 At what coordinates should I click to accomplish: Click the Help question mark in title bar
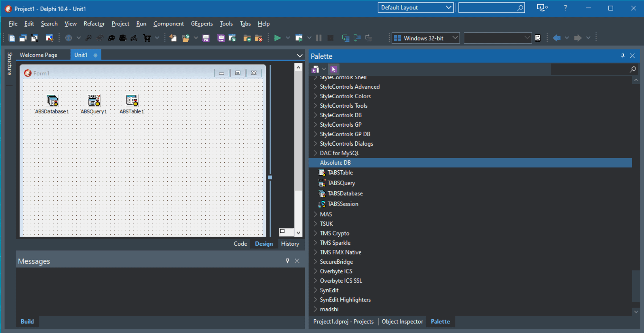565,8
